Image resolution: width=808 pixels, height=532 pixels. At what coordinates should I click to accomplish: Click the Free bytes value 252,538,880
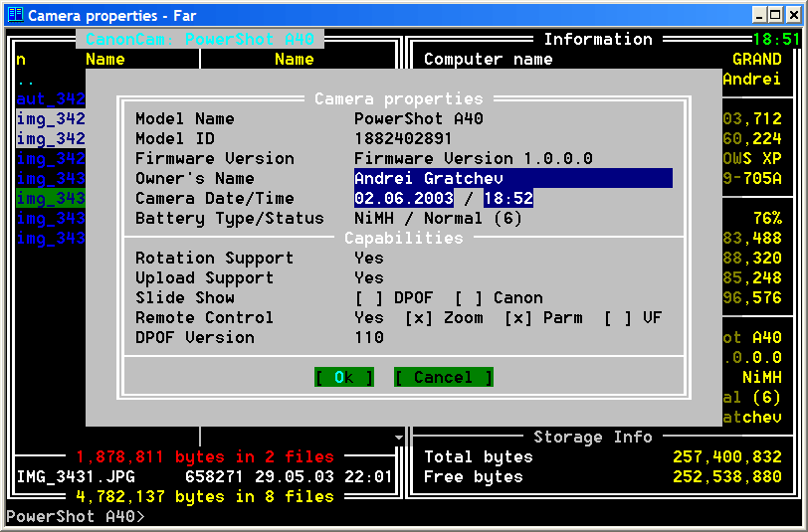point(727,477)
